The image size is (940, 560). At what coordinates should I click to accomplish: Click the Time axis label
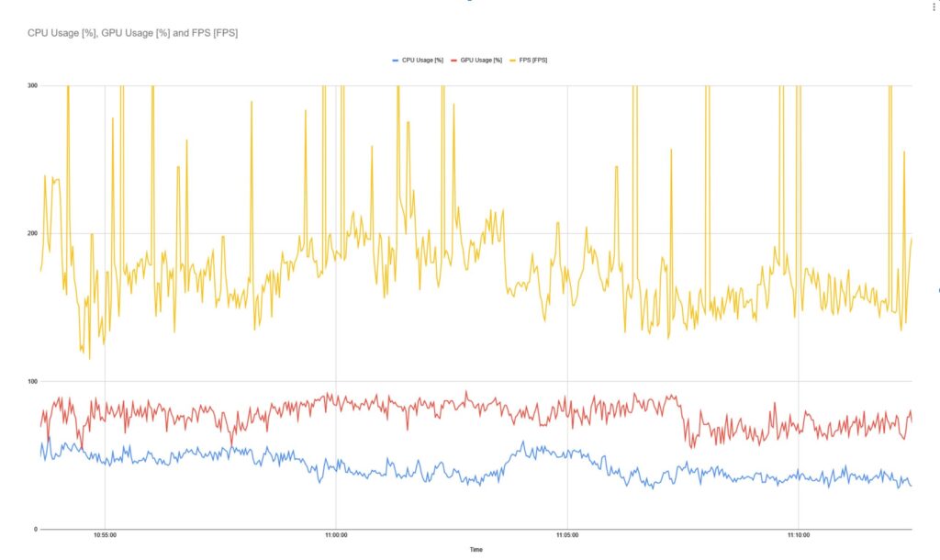(476, 549)
